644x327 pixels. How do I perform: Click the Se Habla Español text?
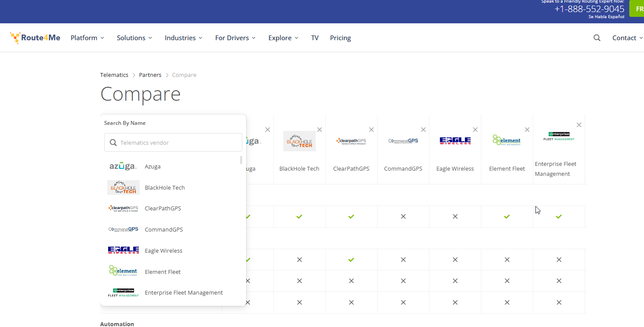606,17
